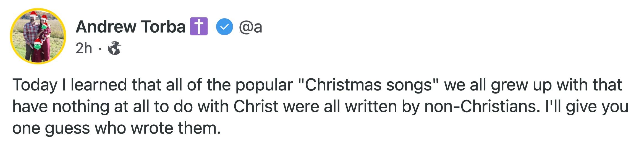Click the surname "Torba" in the header
This screenshot has height=141, width=644.
[x=163, y=27]
